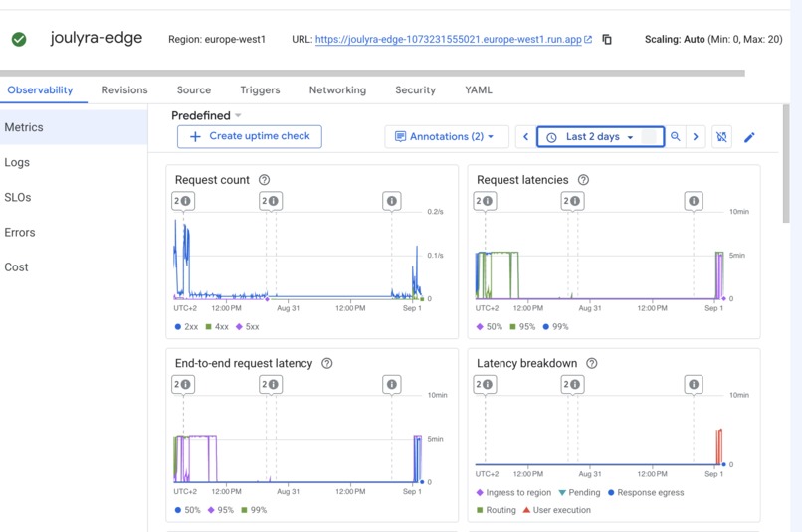Toggle Routing in Latency breakdown legend
The height and width of the screenshot is (532, 802).
(x=497, y=510)
